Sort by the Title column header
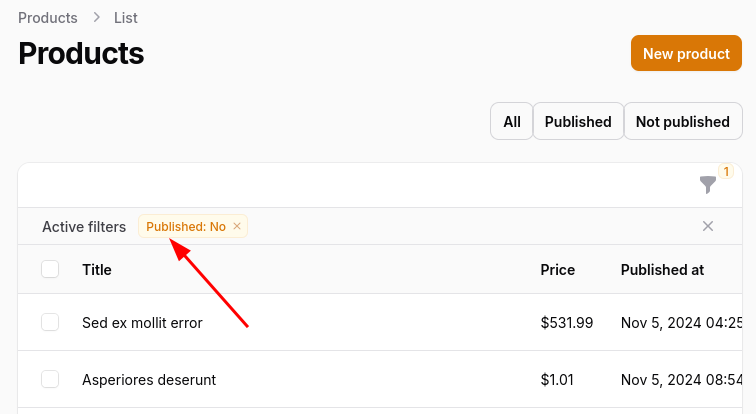756x414 pixels. (97, 269)
